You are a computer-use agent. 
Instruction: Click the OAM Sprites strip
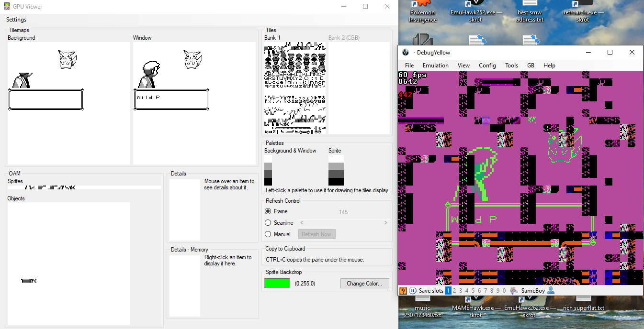(84, 188)
